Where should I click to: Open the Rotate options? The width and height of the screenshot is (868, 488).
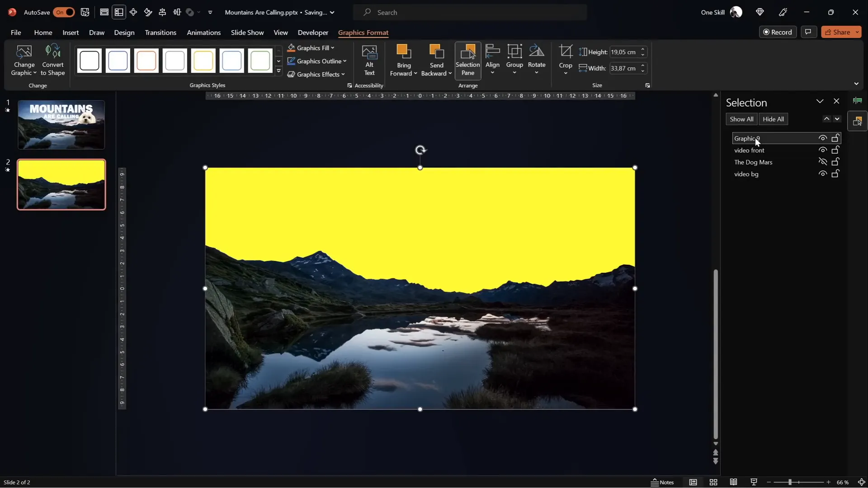coord(537,60)
